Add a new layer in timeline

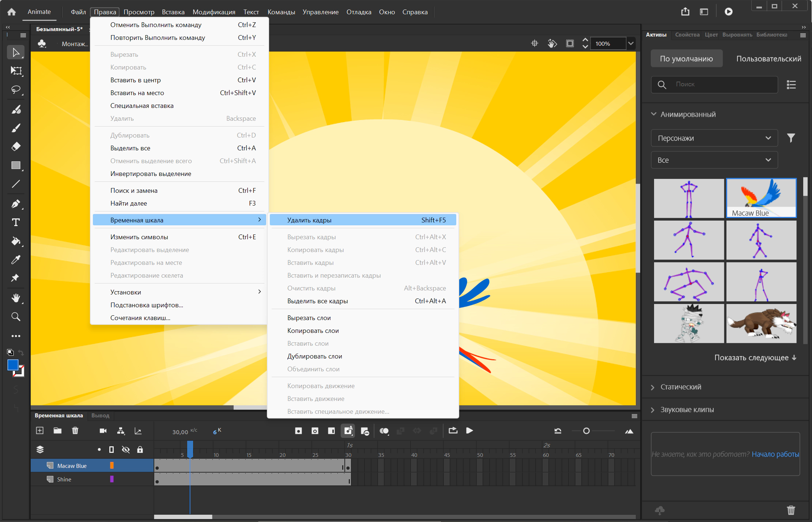(x=40, y=431)
